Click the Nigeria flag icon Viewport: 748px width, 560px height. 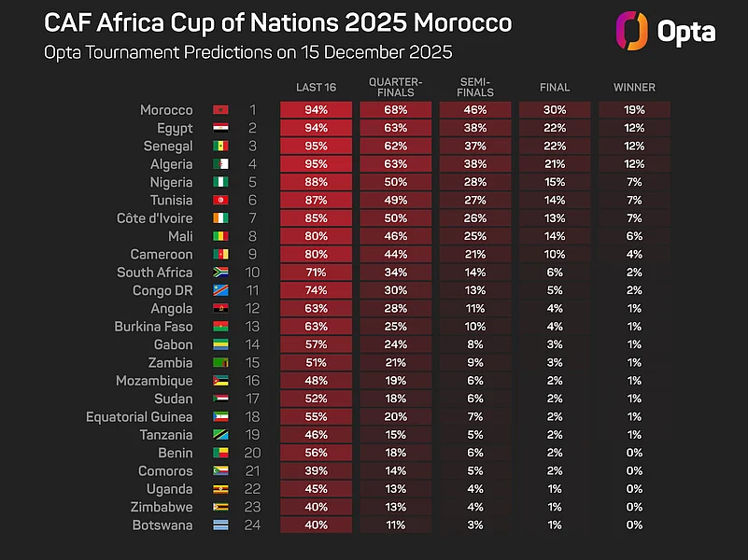click(221, 182)
